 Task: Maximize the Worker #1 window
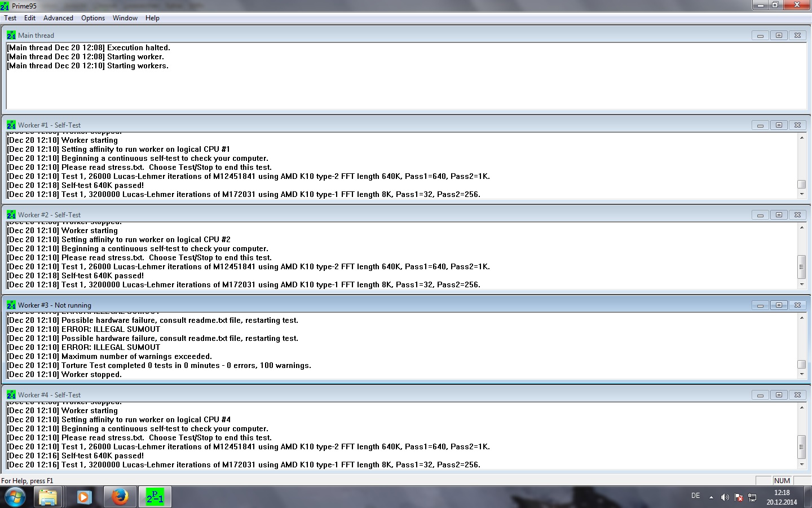click(x=779, y=125)
